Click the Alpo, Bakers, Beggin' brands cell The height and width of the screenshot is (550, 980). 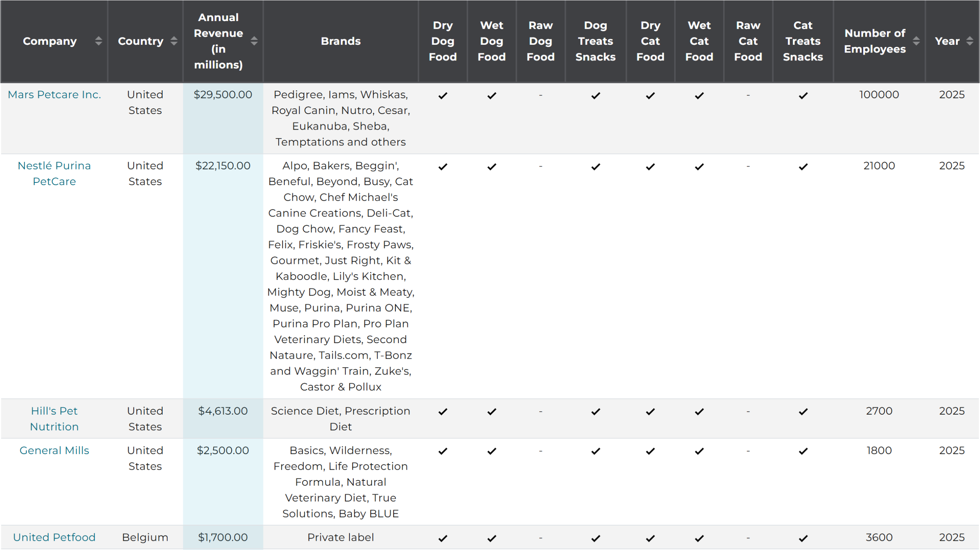point(341,276)
